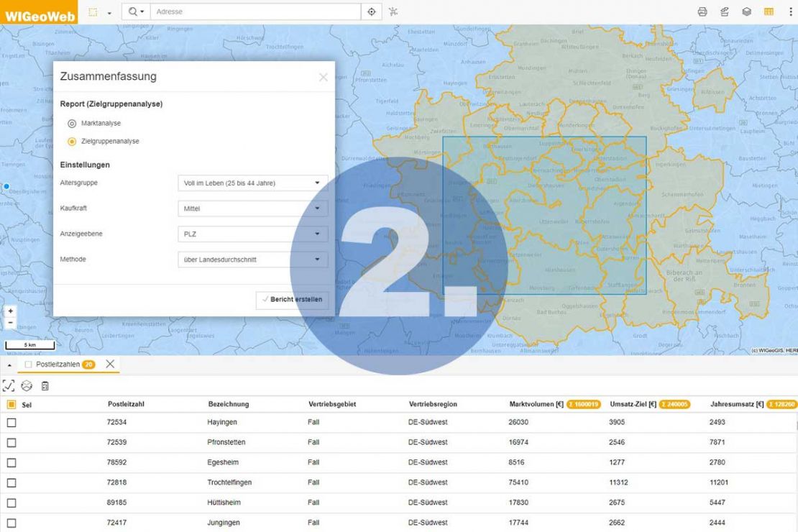Sort by Vertriebsregion column header

click(x=433, y=404)
